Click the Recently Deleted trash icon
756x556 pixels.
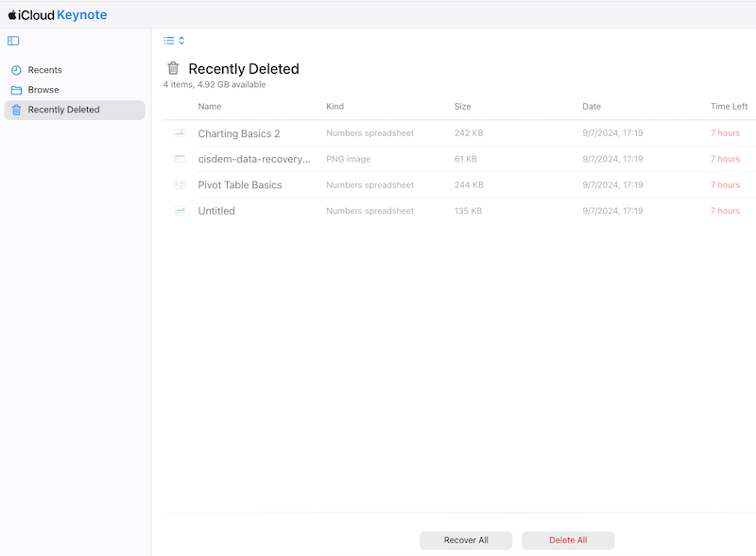pos(15,110)
